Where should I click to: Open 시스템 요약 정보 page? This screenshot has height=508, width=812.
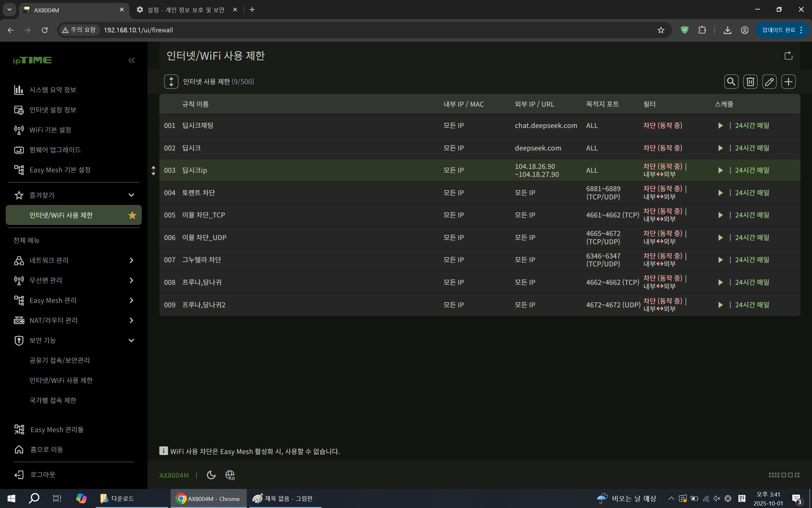coord(53,90)
